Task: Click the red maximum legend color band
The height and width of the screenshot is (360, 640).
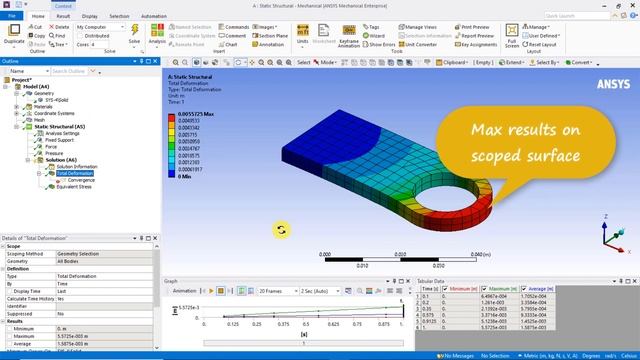Action: tap(171, 118)
